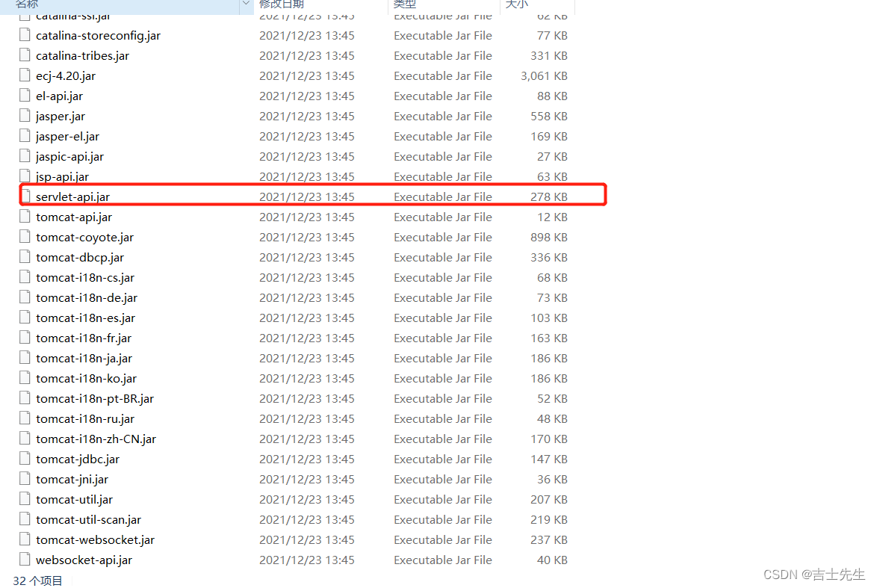Click the jsp-api.jar file icon
Image resolution: width=877 pixels, height=588 pixels.
25,176
